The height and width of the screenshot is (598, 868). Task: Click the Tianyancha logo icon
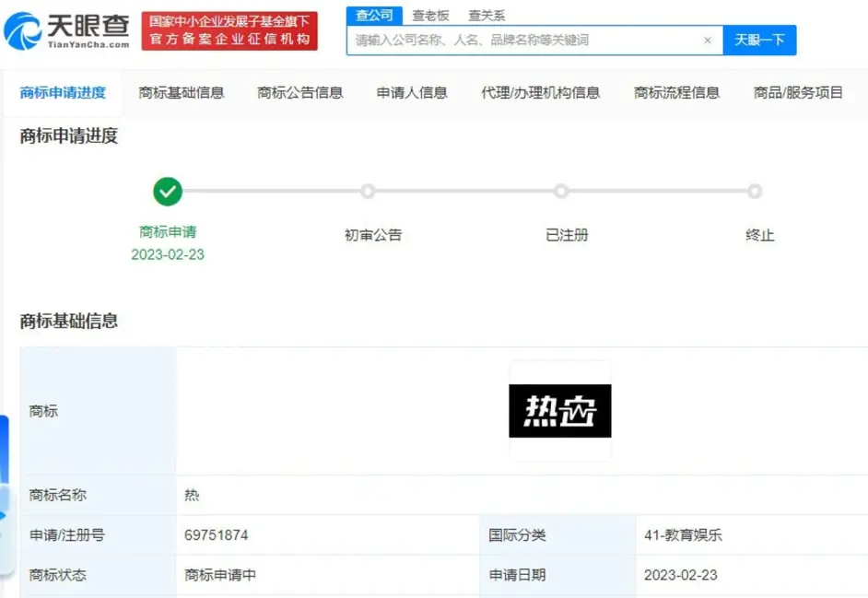coord(23,31)
